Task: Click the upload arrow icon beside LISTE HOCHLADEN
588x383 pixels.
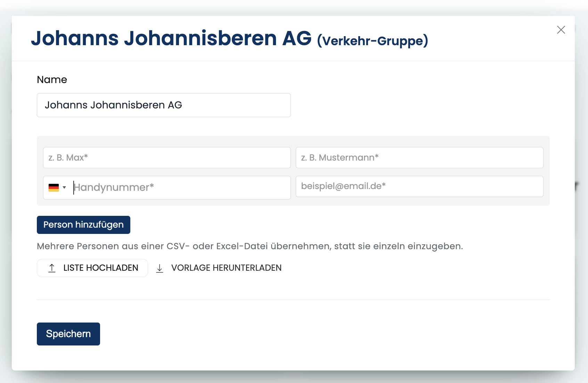Action: (52, 268)
